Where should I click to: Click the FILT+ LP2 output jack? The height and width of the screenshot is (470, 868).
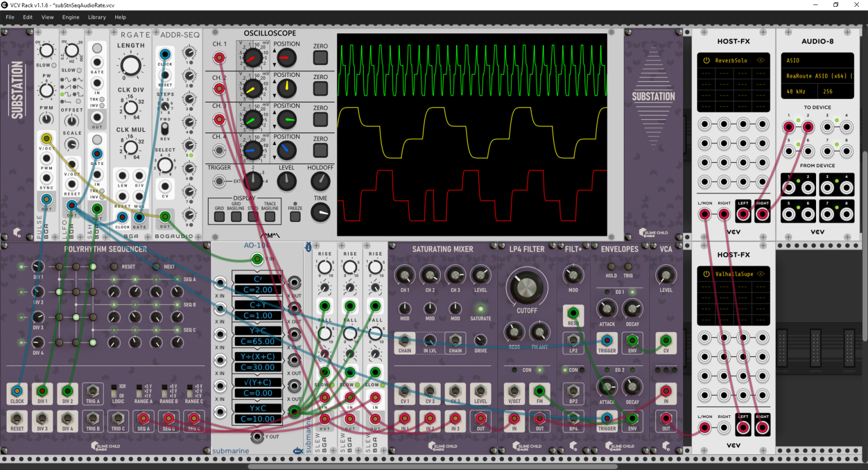pyautogui.click(x=573, y=341)
